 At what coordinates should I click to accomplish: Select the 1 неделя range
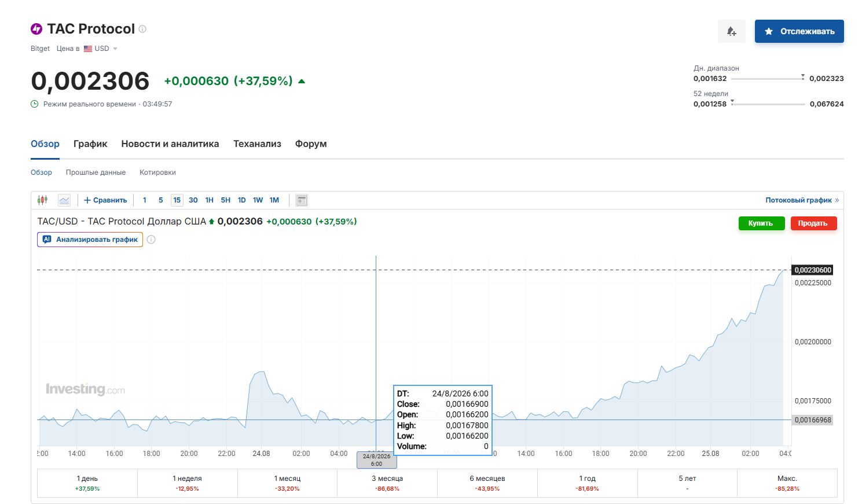pos(188,483)
